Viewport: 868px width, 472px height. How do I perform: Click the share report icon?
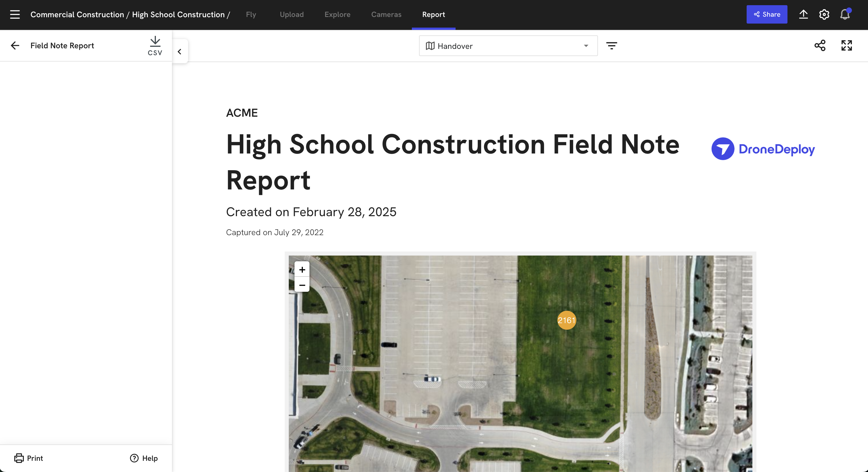(820, 45)
